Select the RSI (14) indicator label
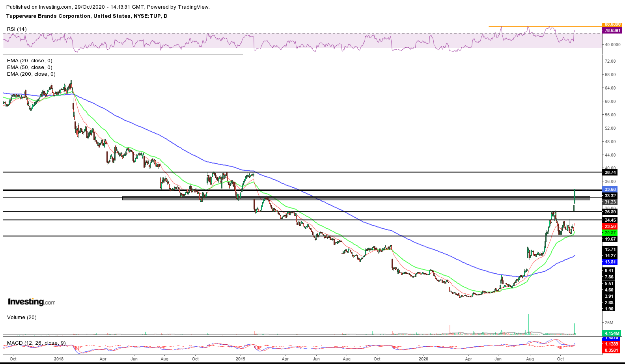Image resolution: width=625 pixels, height=364 pixels. [17, 29]
